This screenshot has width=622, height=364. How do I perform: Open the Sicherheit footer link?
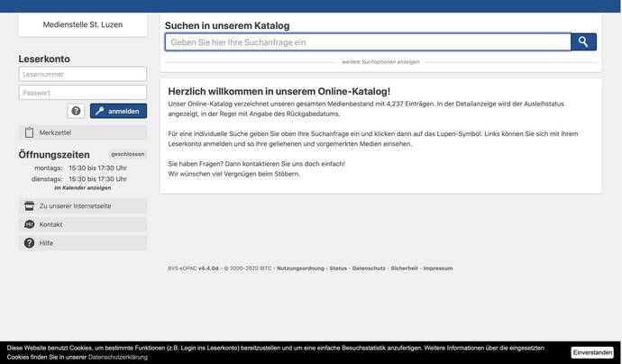404,268
